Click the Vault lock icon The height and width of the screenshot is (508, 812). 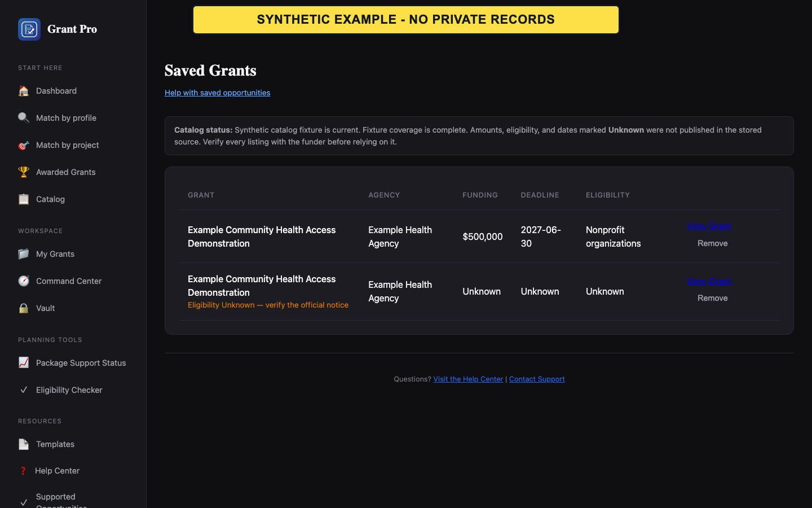point(24,308)
